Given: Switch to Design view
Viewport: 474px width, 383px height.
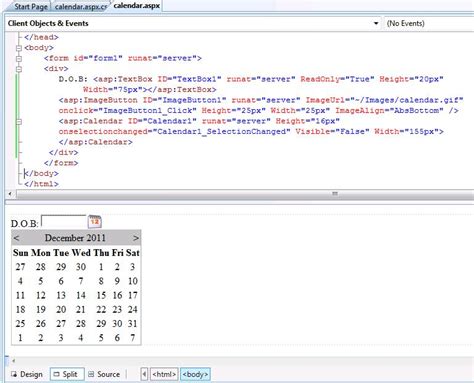Looking at the screenshot, I should [x=27, y=374].
